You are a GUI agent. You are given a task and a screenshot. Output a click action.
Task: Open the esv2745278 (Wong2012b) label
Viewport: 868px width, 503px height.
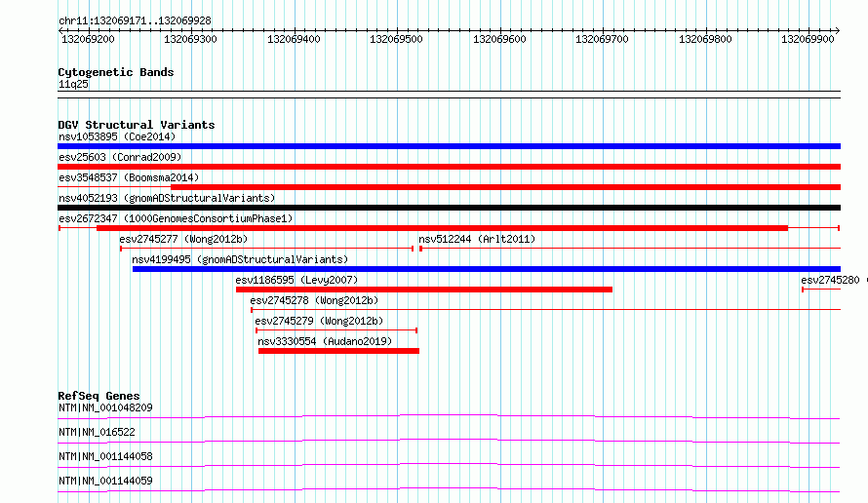coord(314,300)
